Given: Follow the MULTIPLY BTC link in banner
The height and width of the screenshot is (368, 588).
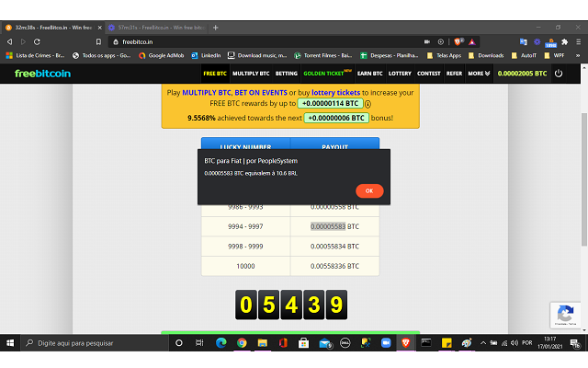Looking at the screenshot, I should (207, 92).
